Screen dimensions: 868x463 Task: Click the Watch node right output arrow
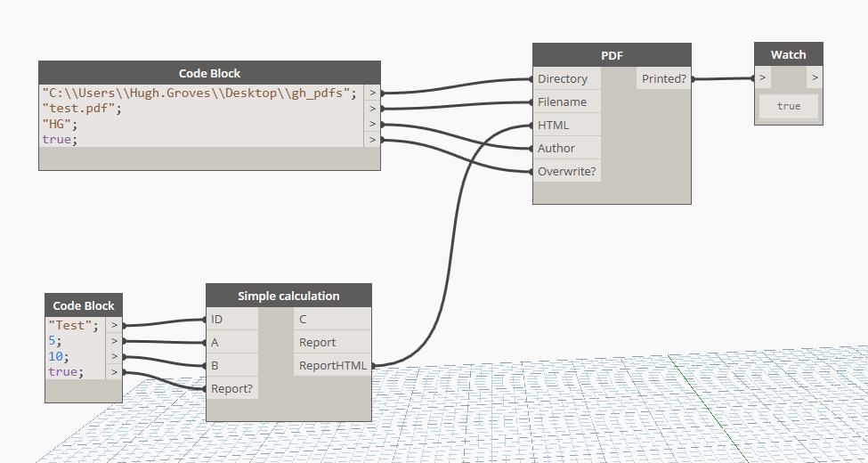(815, 77)
